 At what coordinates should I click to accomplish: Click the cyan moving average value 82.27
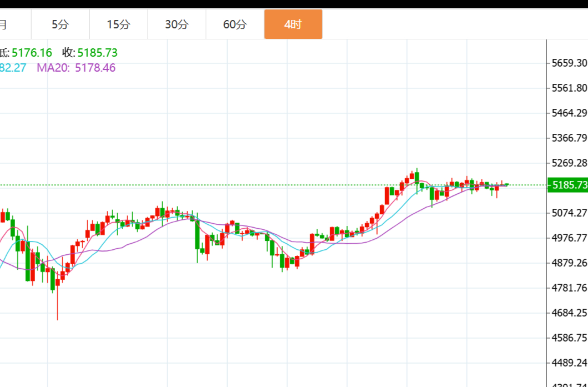(x=12, y=68)
